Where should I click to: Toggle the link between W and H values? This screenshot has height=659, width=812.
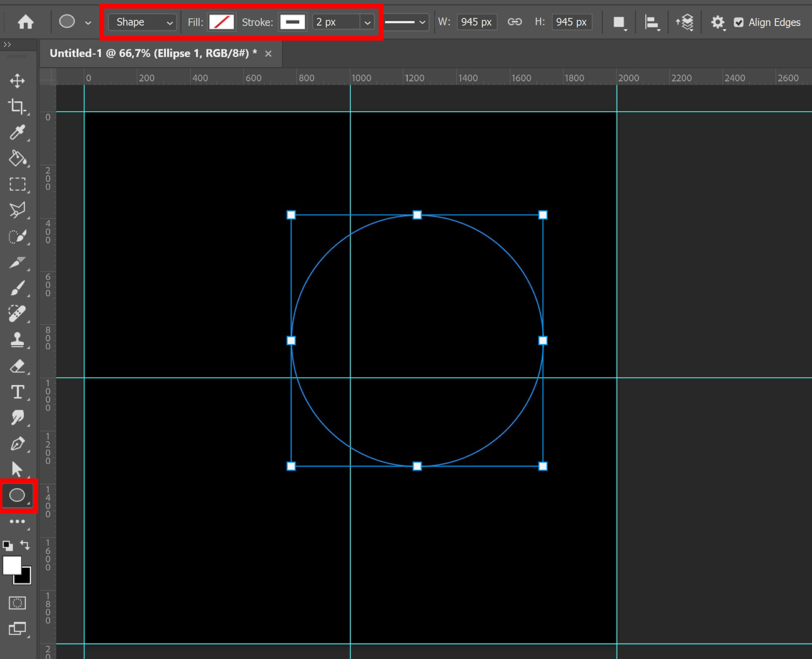[514, 22]
